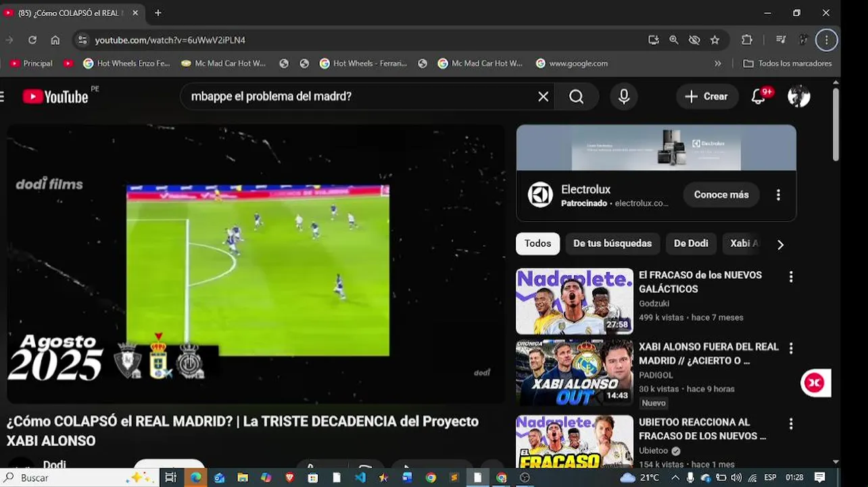Open the FRACASO de los NUEVOS GALÁCTICOS thumbnail
Screen dimensions: 868x487
pos(575,302)
